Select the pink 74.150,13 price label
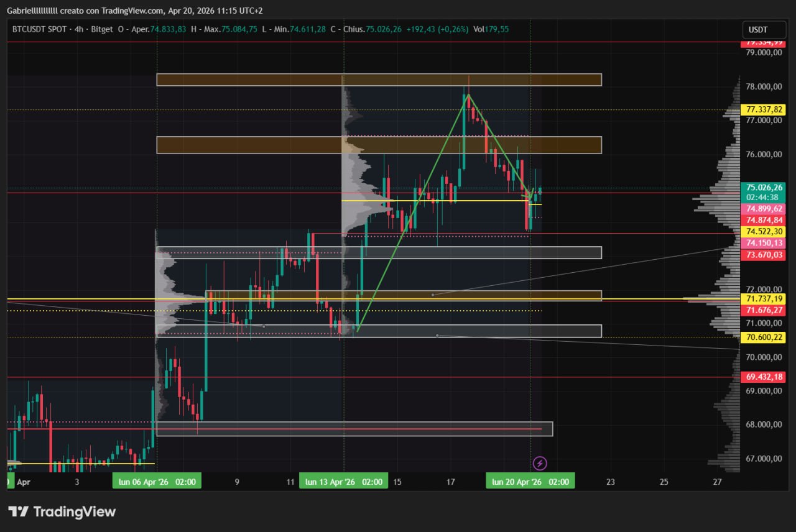The image size is (796, 532). coord(764,243)
